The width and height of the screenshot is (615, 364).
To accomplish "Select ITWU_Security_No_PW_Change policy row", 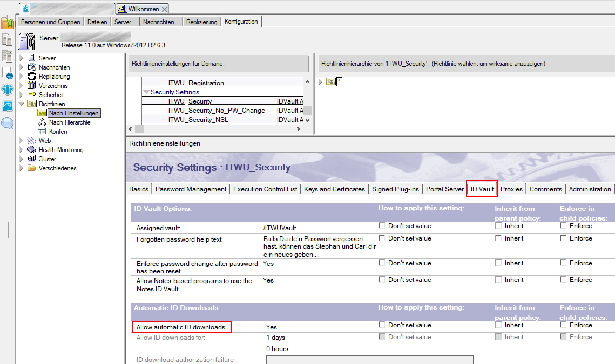I will coord(223,111).
